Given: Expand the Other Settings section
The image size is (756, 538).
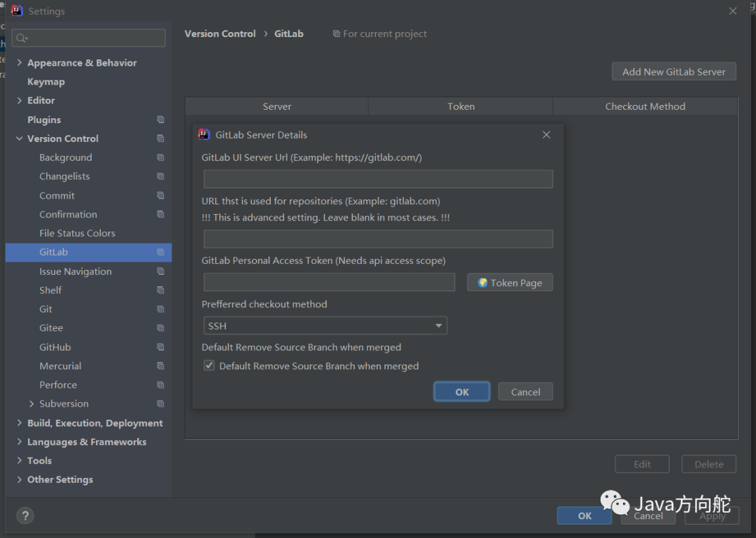Looking at the screenshot, I should (x=20, y=479).
